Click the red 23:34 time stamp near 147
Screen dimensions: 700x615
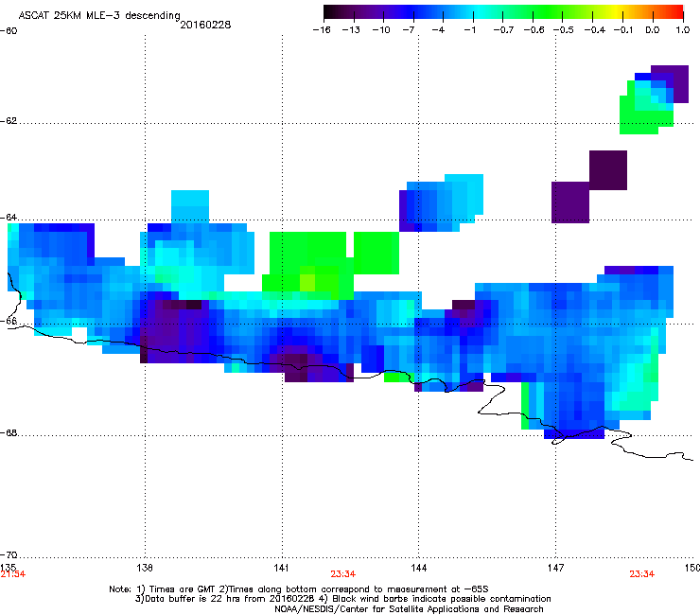pos(642,574)
